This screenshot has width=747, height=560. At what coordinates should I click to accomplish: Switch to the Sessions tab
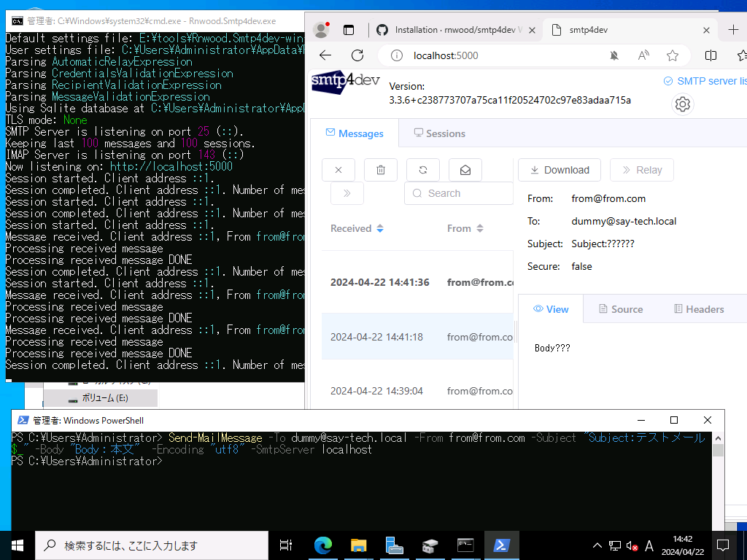[439, 133]
